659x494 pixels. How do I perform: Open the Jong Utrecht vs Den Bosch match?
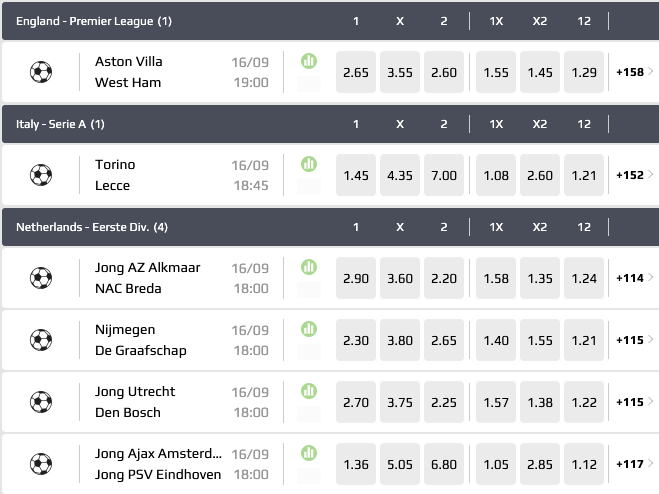tap(128, 402)
